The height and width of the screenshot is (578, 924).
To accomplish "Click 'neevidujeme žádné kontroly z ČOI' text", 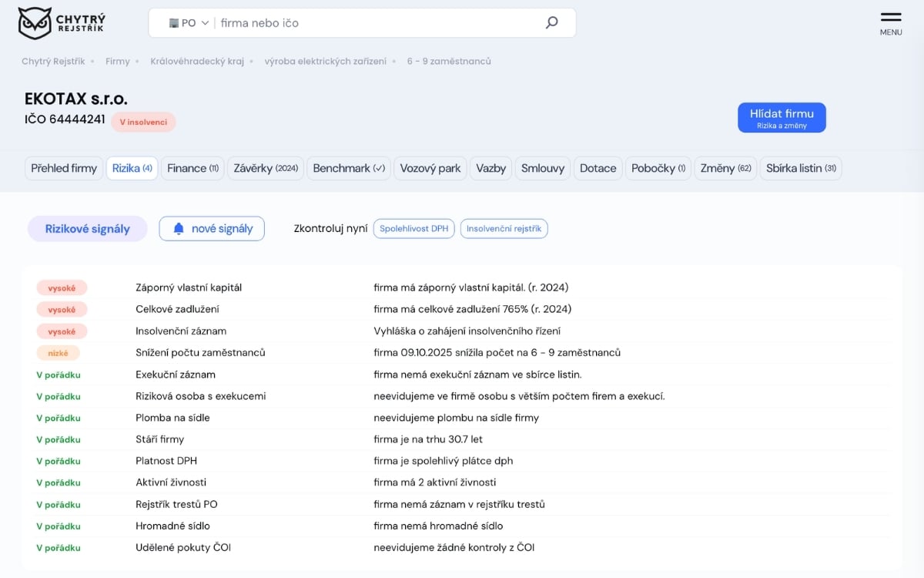I will click(x=454, y=548).
